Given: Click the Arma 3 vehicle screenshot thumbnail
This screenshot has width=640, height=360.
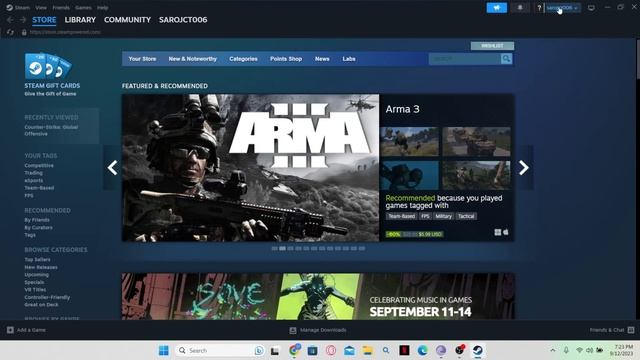Looking at the screenshot, I should (476, 141).
